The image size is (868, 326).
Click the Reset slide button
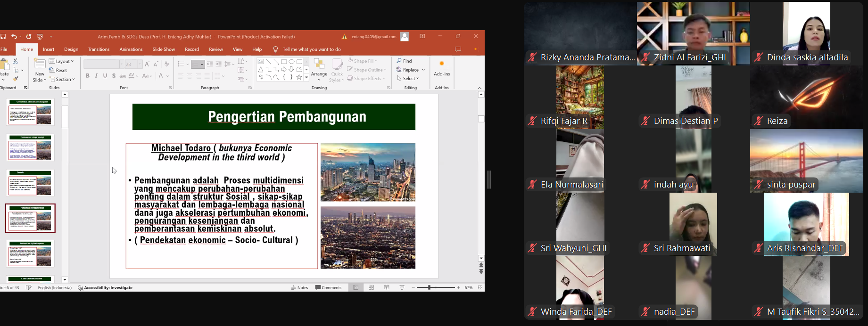(58, 70)
